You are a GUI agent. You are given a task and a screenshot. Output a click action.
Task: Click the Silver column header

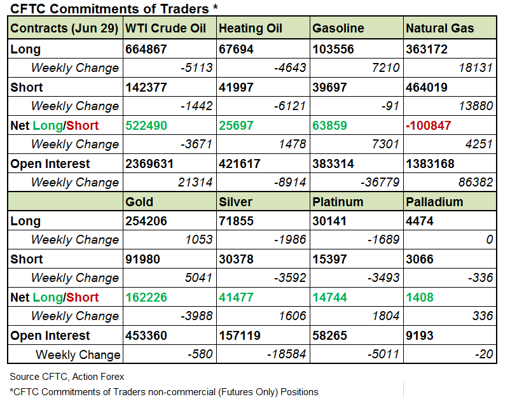[235, 202]
